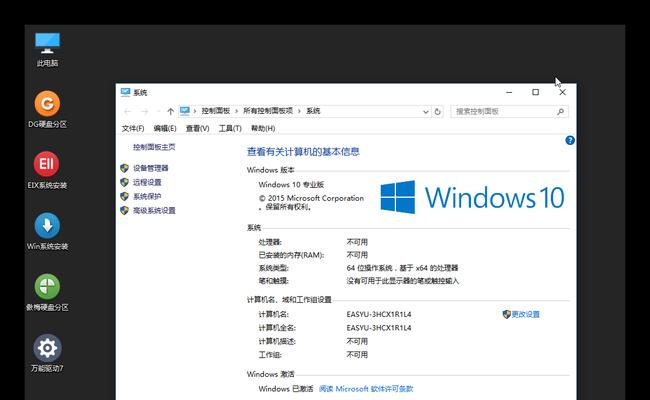Click the 所有控制面板项 breadcrumb

tap(268, 111)
